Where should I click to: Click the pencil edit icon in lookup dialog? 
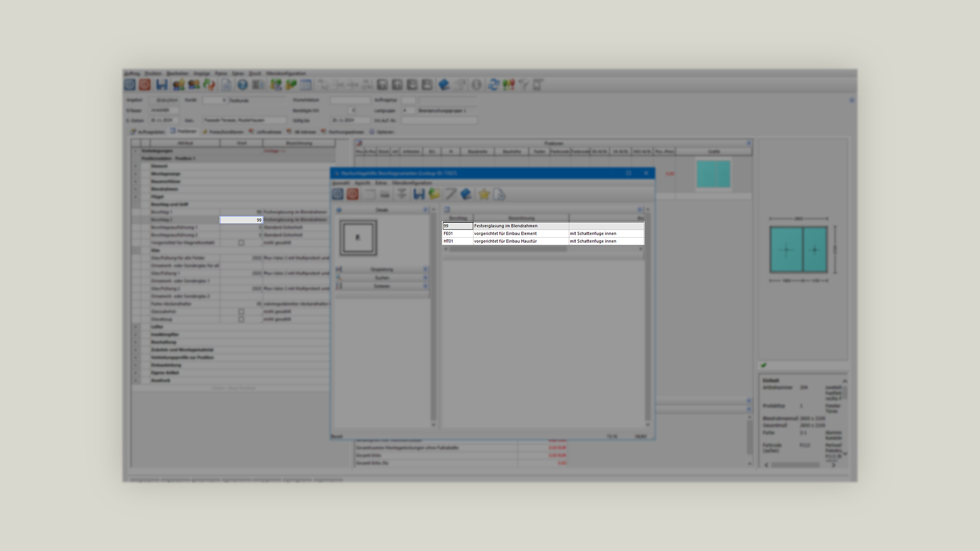click(450, 194)
